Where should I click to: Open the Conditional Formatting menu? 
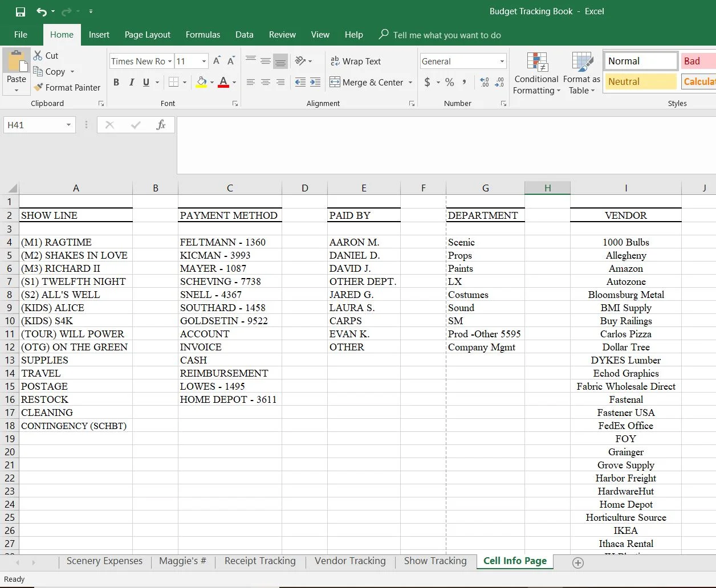click(x=536, y=73)
